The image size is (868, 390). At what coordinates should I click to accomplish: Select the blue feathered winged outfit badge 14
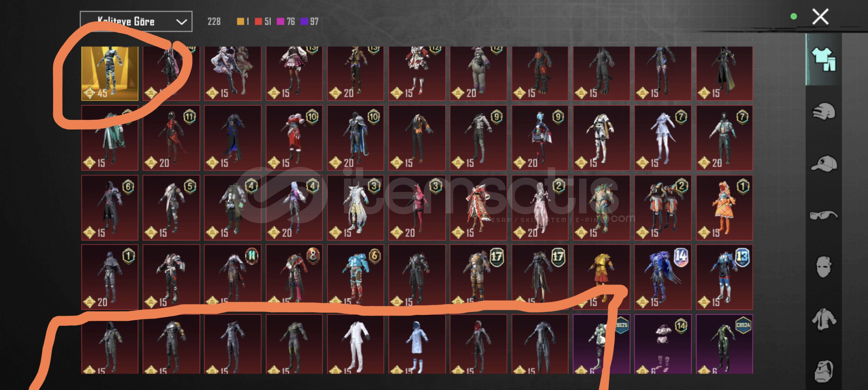pos(663,277)
